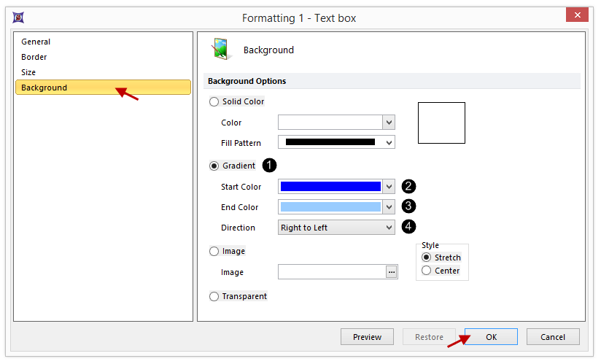Choose the Image background option

(214, 252)
